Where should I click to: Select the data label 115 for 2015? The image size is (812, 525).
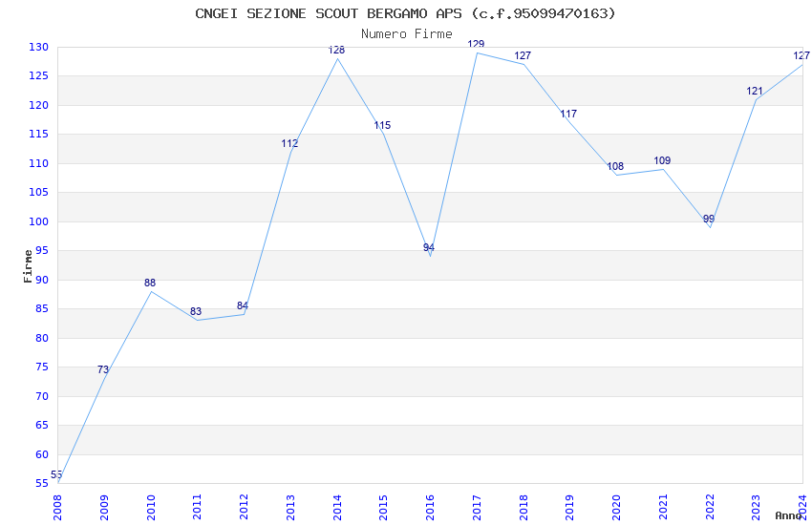[383, 126]
